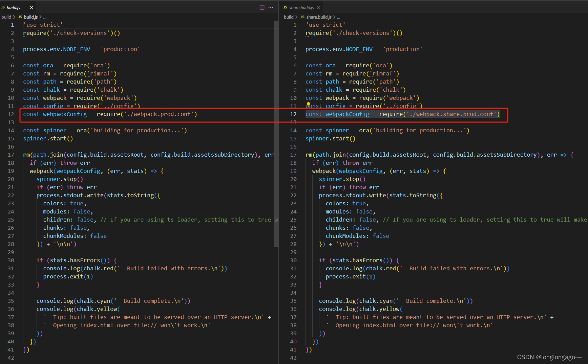Click JS icon in left breadcrumb bar
The image size is (588, 364).
20,17
